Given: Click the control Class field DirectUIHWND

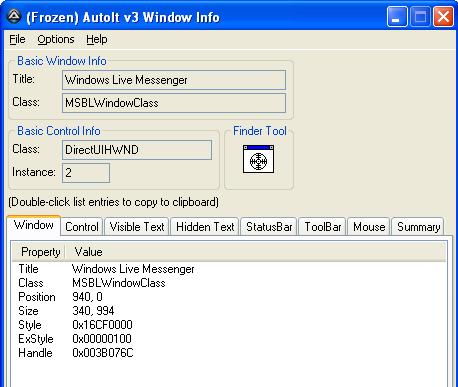Looking at the screenshot, I should point(137,150).
